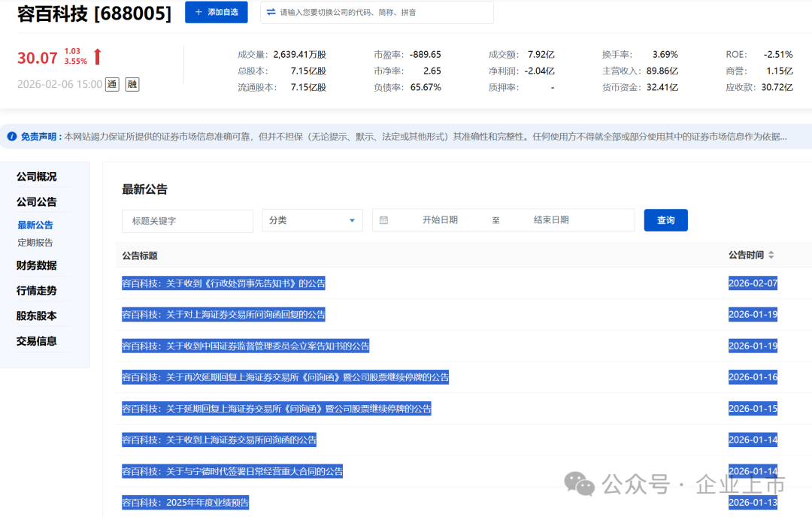Click the 货币资金 value 32.41亿

[662, 87]
